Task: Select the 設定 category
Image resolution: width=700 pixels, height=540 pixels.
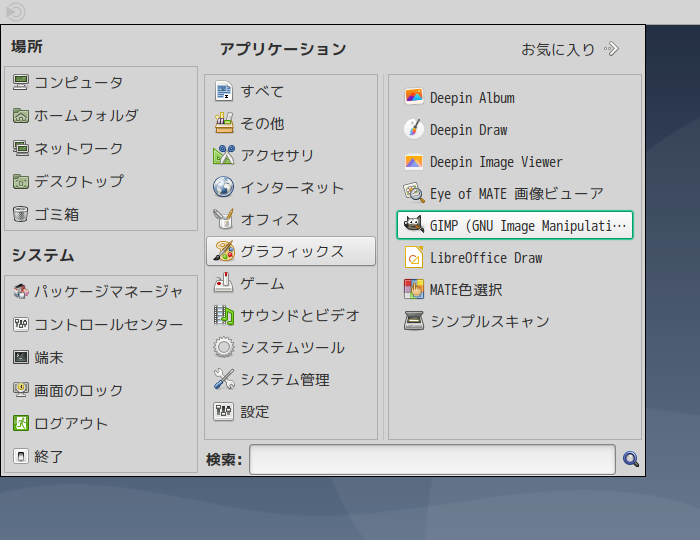Action: point(291,411)
